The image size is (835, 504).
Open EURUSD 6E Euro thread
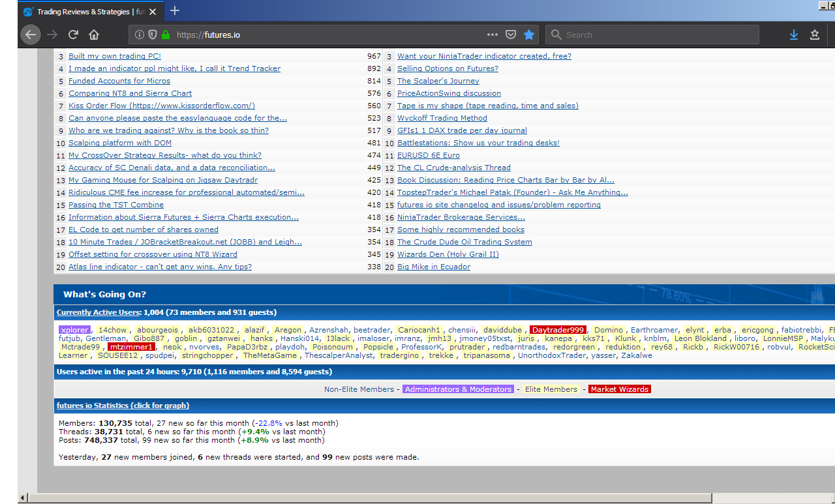coord(429,155)
